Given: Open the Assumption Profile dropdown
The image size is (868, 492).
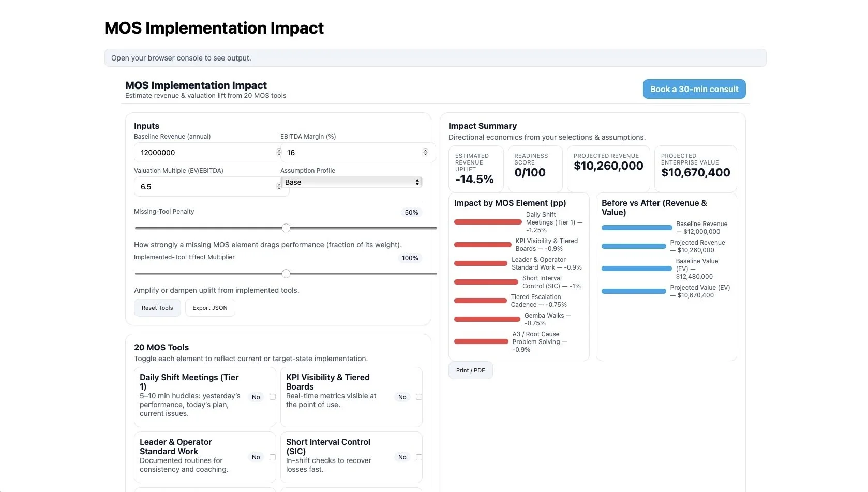Looking at the screenshot, I should [351, 182].
